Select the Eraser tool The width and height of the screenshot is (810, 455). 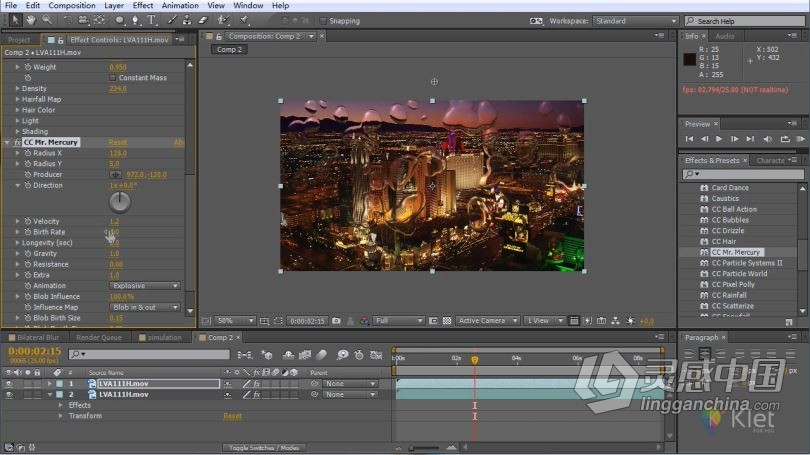(203, 20)
